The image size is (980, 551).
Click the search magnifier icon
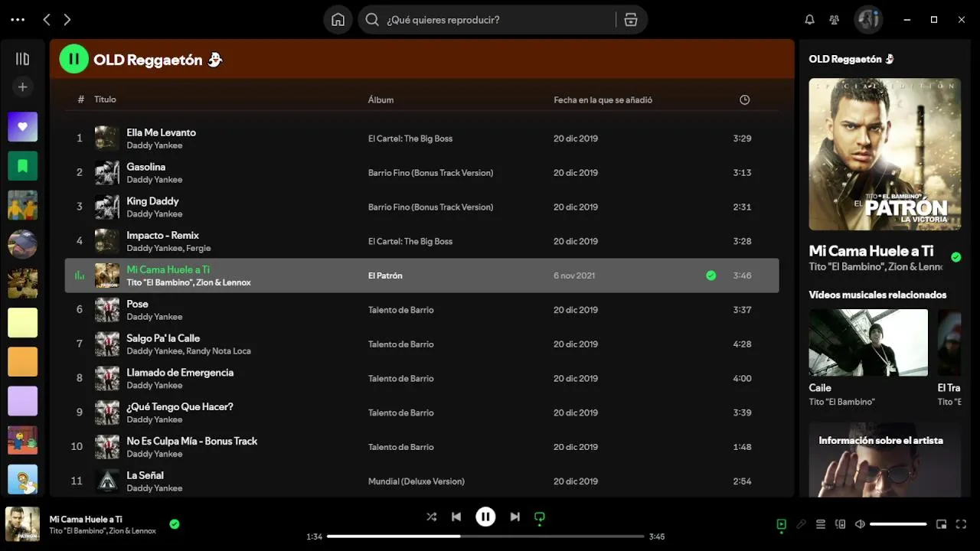click(372, 20)
